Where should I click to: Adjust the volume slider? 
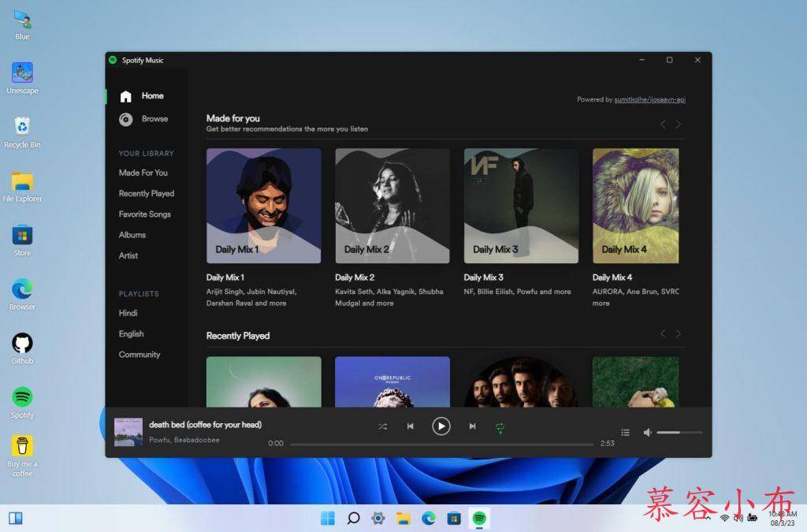[x=679, y=433]
